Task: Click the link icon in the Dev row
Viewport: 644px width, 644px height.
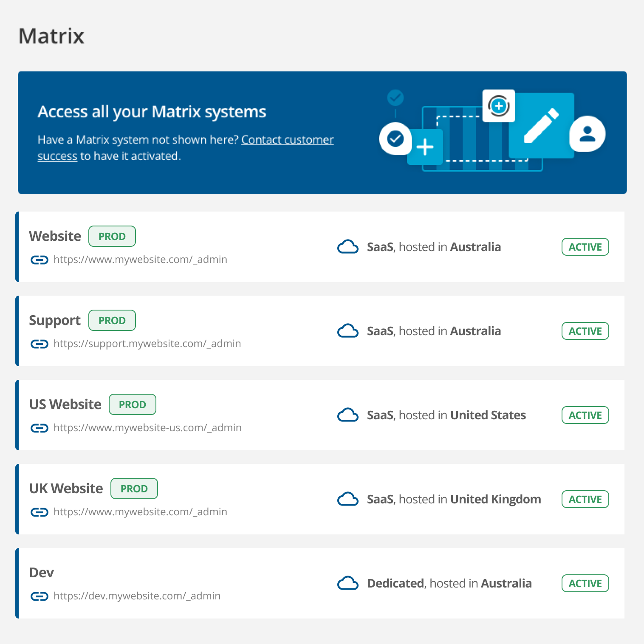Action: pyautogui.click(x=40, y=596)
